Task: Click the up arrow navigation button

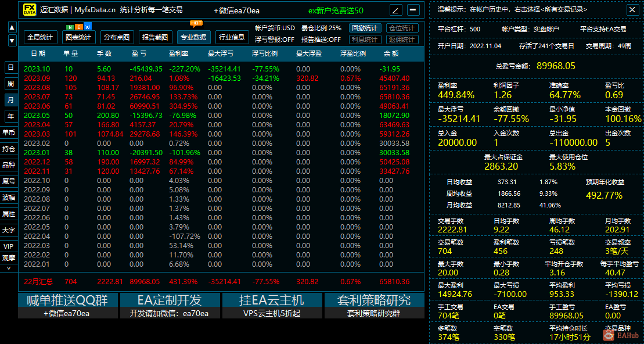Action: [12, 27]
